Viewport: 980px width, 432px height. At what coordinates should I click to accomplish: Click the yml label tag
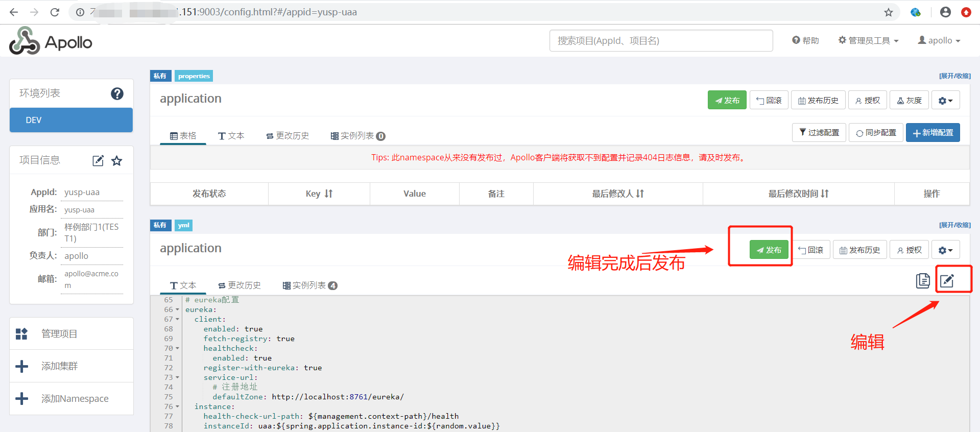(x=183, y=225)
